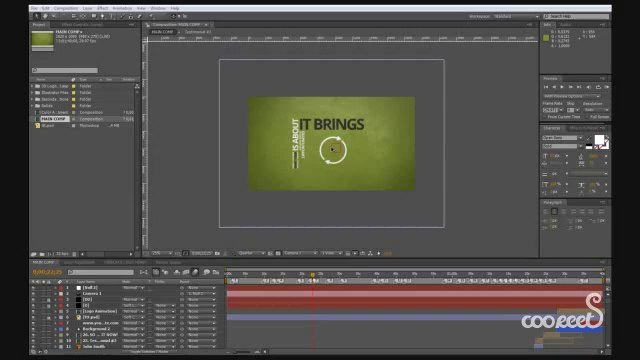The width and height of the screenshot is (640, 360).
Task: Start RAM preview button
Action: pos(607,87)
